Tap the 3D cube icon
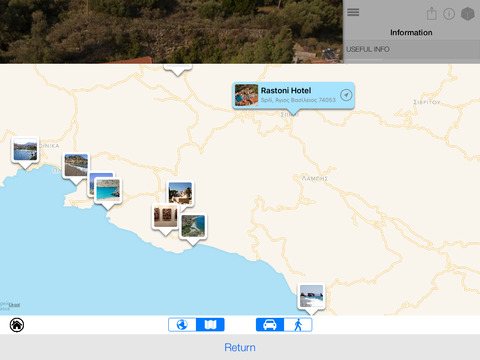The height and width of the screenshot is (360, 480). [x=467, y=14]
